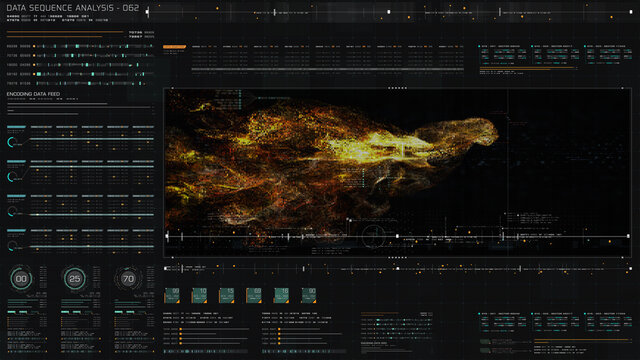This screenshot has height=360, width=640.
Task: Select the circular gauge reading 00
Action: click(21, 279)
